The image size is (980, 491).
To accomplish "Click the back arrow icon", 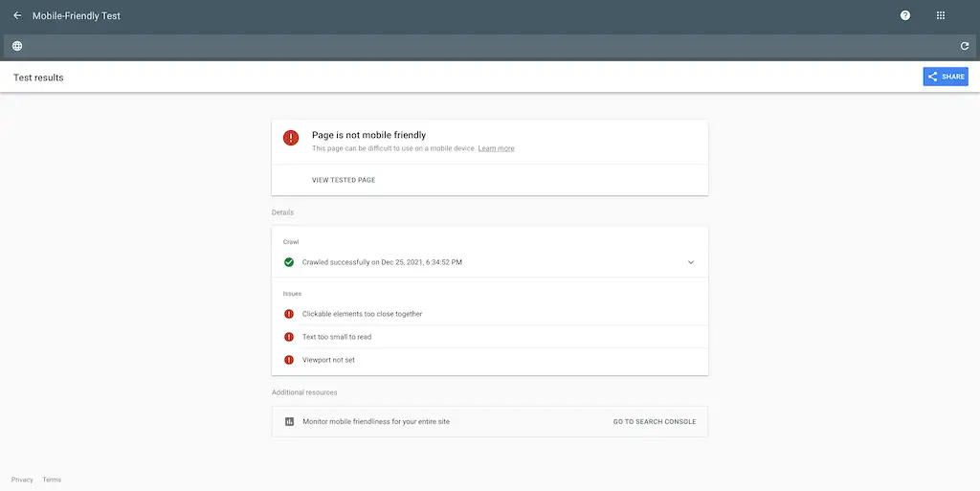I will point(17,16).
